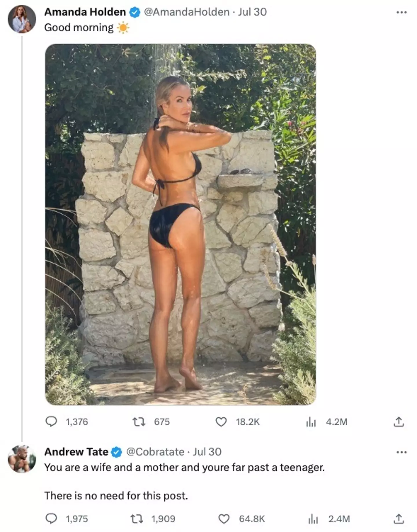View analytics for the 2.4M views reply
The height and width of the screenshot is (532, 417).
click(x=313, y=519)
